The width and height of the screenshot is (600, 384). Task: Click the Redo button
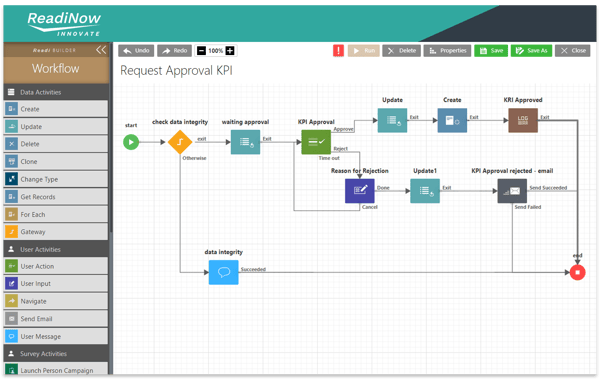(x=174, y=50)
